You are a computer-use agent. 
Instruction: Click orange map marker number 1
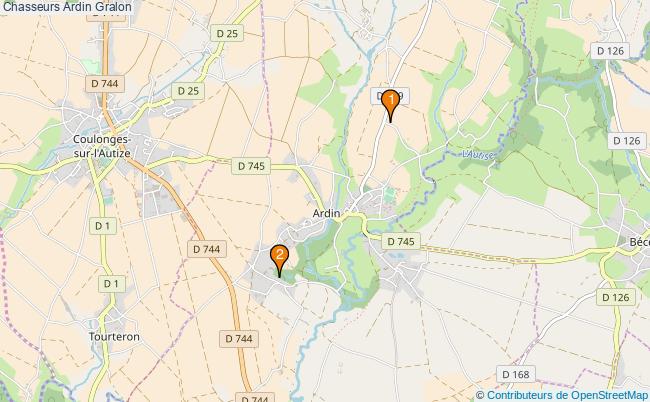pyautogui.click(x=390, y=105)
